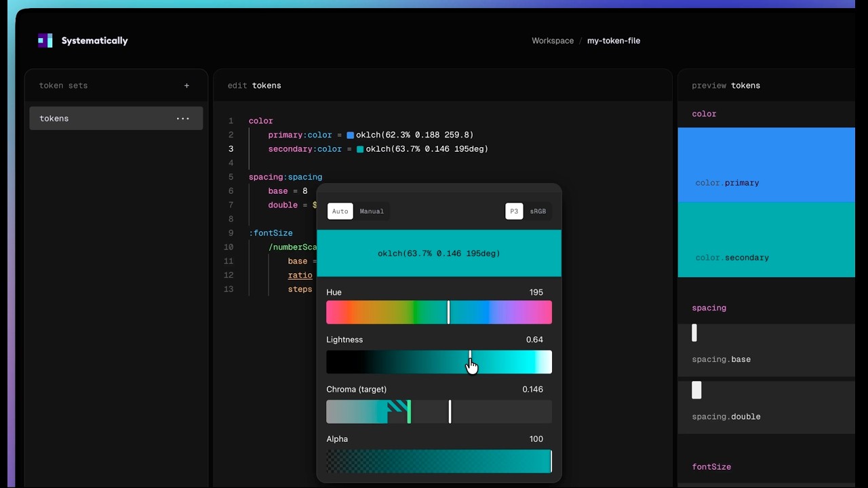Open the my-token-file breadcrumb
The image size is (868, 488).
pos(614,41)
